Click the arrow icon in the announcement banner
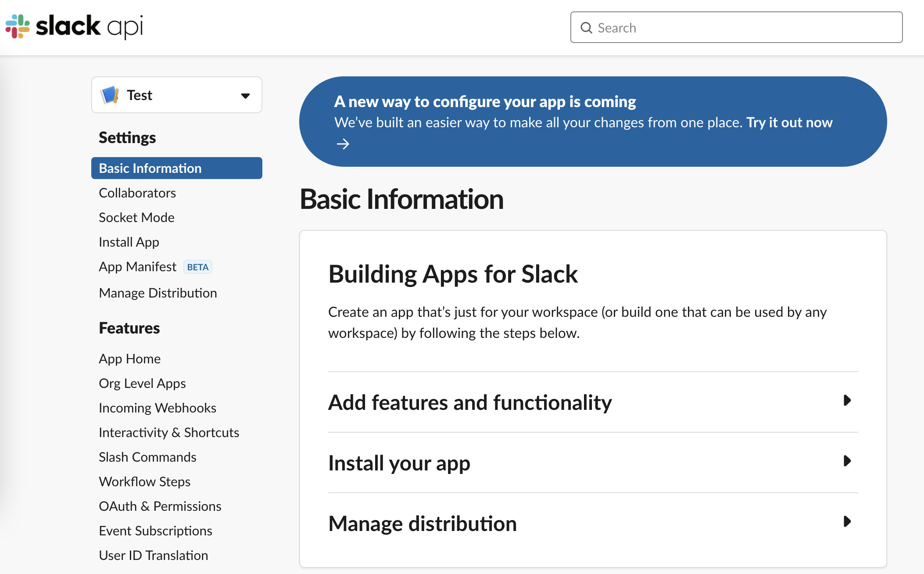This screenshot has height=574, width=924. [x=344, y=143]
